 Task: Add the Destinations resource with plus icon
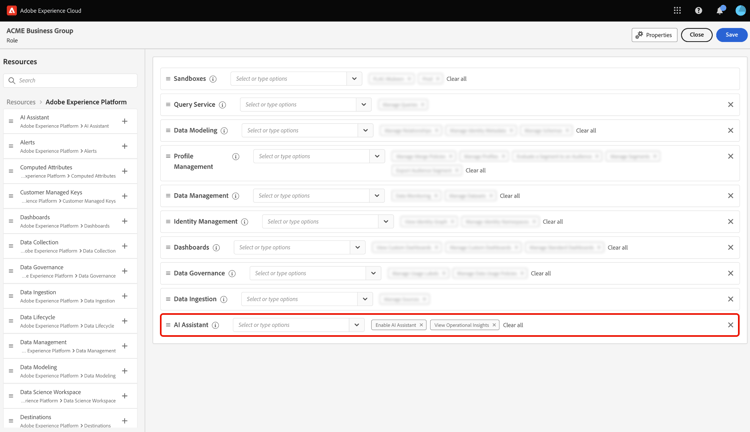[124, 421]
